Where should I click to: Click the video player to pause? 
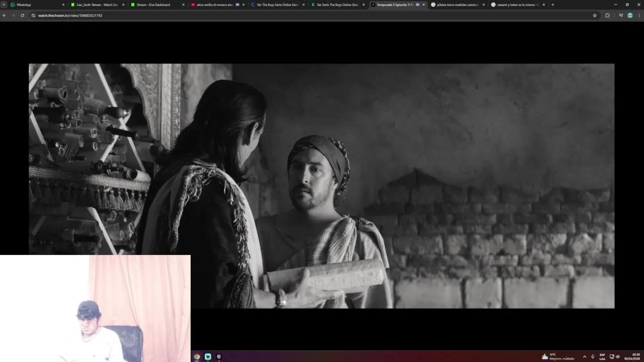[321, 186]
